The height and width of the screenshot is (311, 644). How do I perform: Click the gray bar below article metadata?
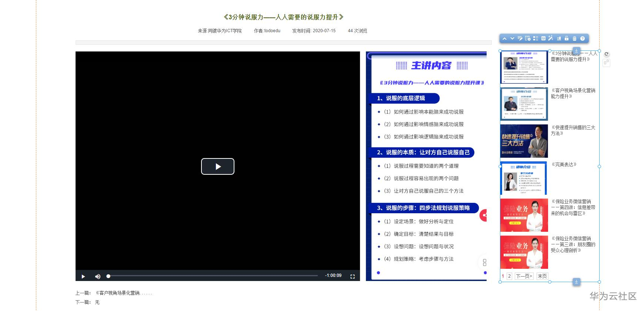point(284,43)
